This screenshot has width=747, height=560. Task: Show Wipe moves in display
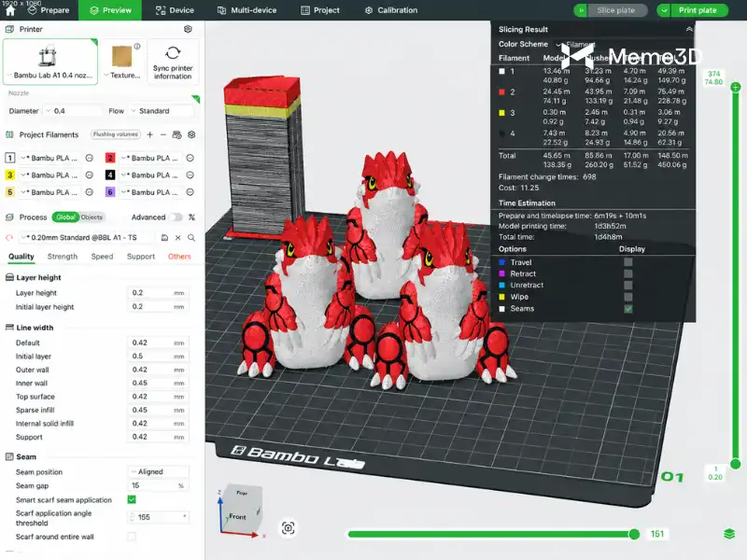pyautogui.click(x=628, y=297)
